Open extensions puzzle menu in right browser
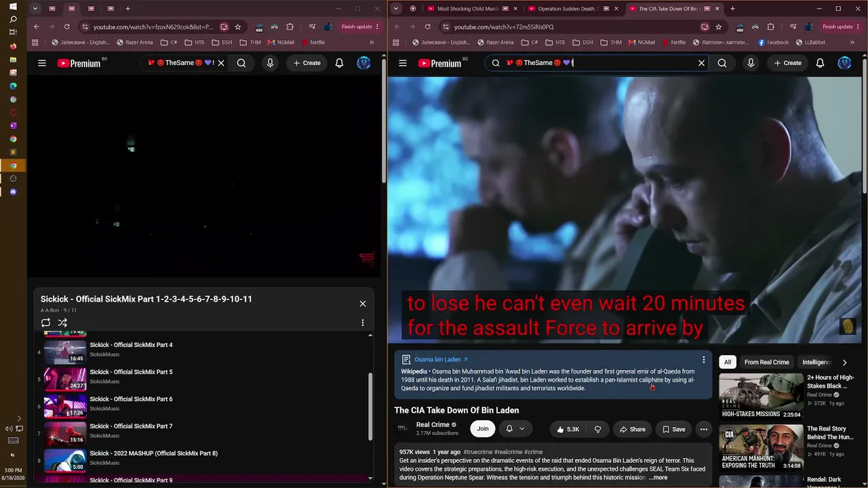The height and width of the screenshot is (488, 868). click(770, 27)
